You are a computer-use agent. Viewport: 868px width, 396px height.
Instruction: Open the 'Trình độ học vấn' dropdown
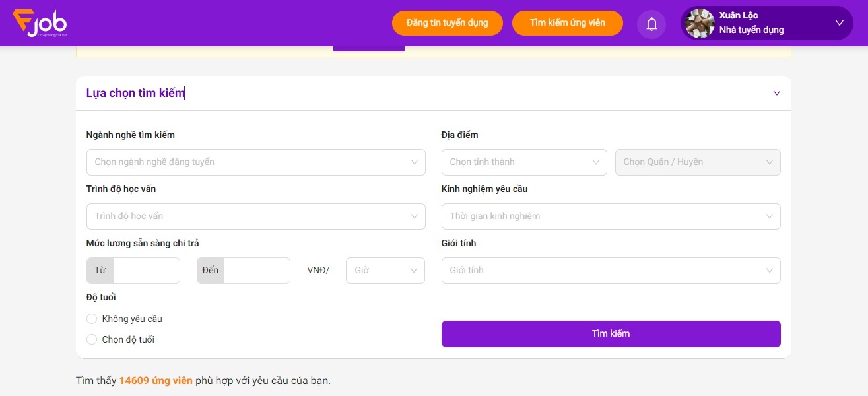pyautogui.click(x=256, y=216)
